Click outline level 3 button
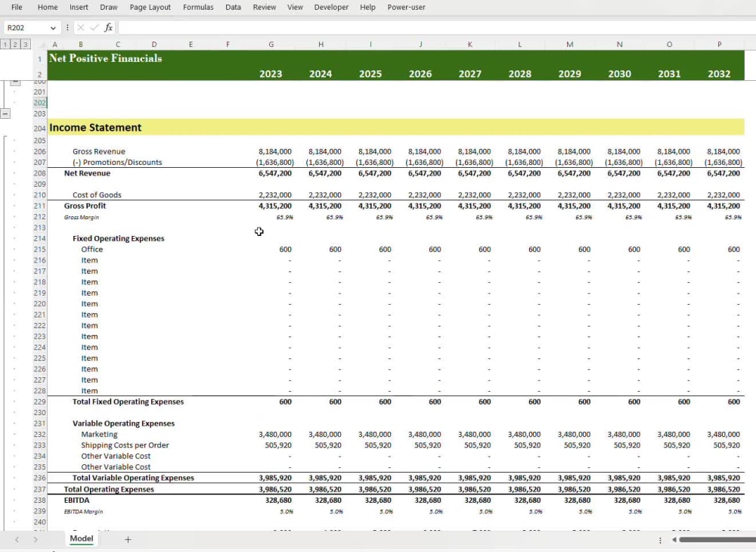Image resolution: width=756 pixels, height=552 pixels. click(25, 45)
